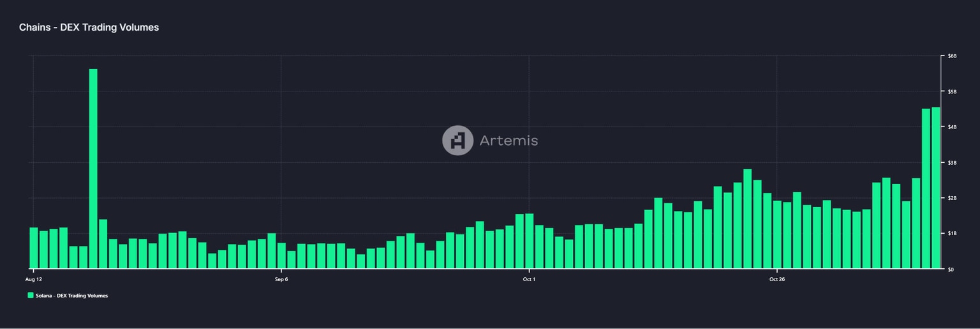Click the chart title Chains - DEX Trading Volumes

(89, 27)
